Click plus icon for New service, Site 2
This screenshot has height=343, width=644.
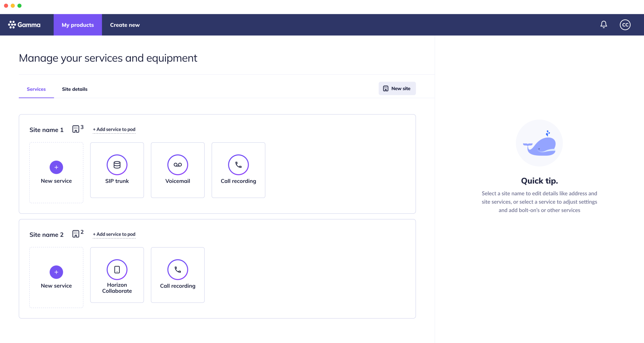click(56, 272)
